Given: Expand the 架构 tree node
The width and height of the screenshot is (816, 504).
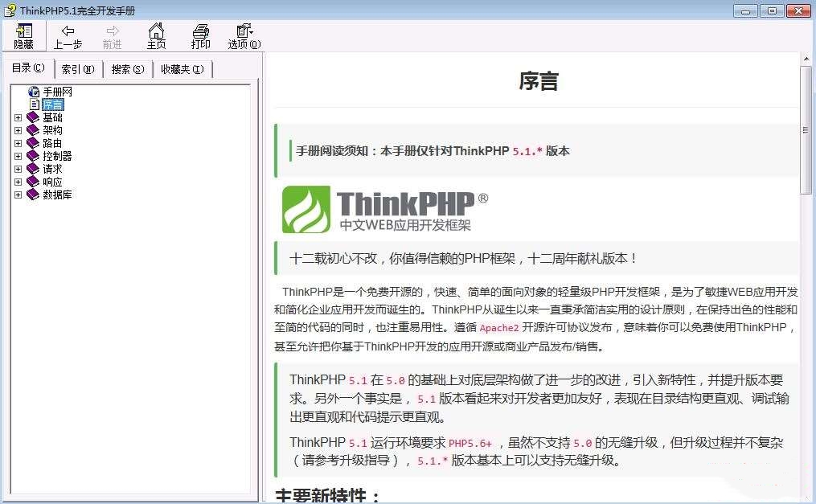Looking at the screenshot, I should pyautogui.click(x=18, y=130).
